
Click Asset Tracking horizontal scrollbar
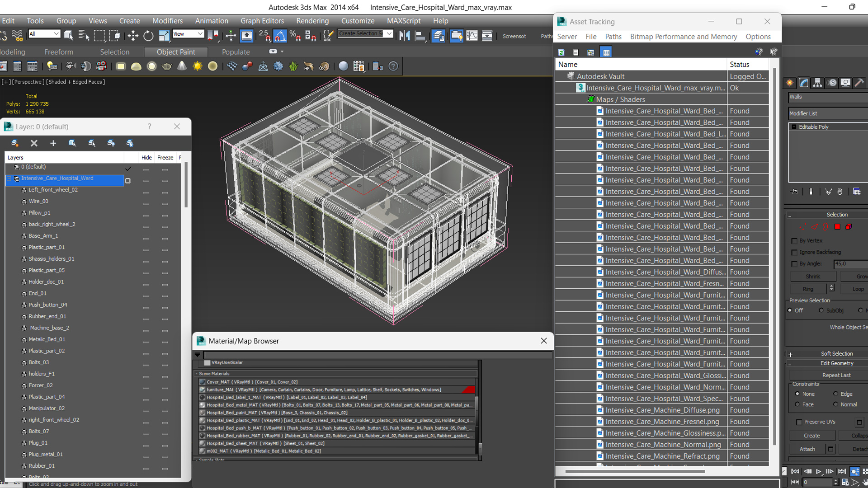pos(635,472)
